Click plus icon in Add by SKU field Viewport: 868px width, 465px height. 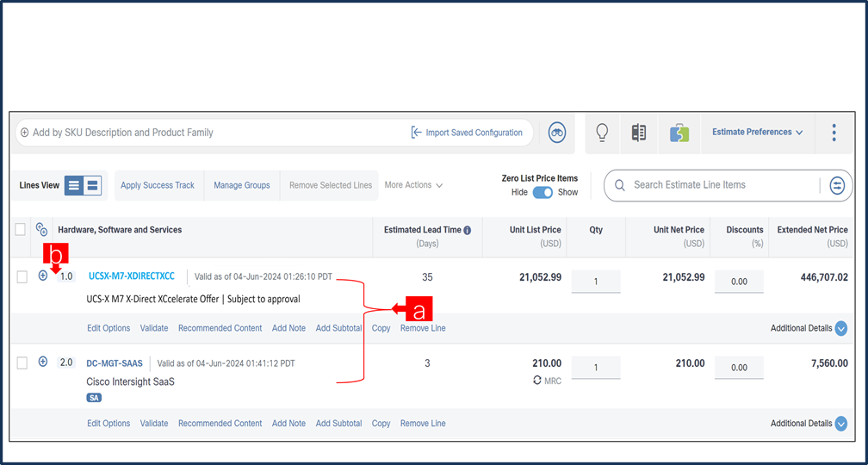coord(24,133)
